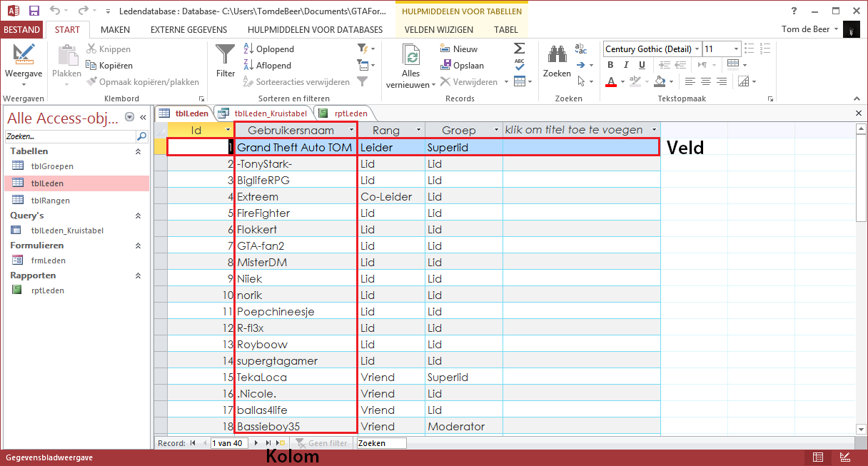Collapse the Alle Access-objecten navigation pane
The height and width of the screenshot is (466, 868).
point(142,116)
